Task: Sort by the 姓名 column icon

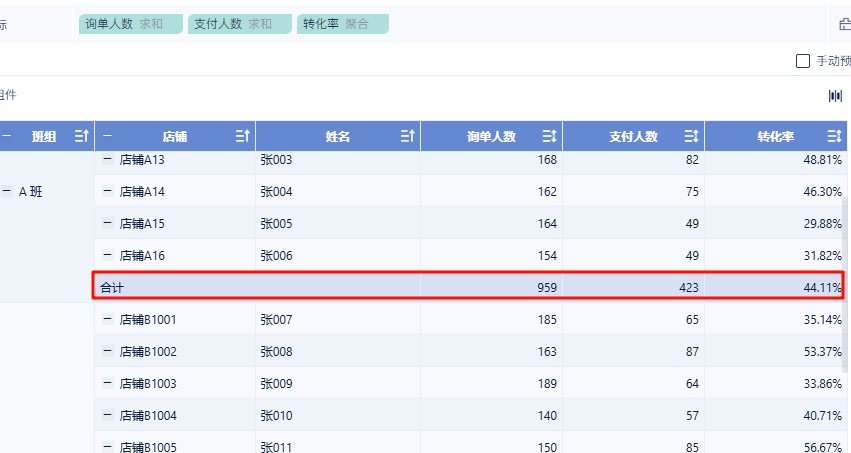Action: point(408,136)
